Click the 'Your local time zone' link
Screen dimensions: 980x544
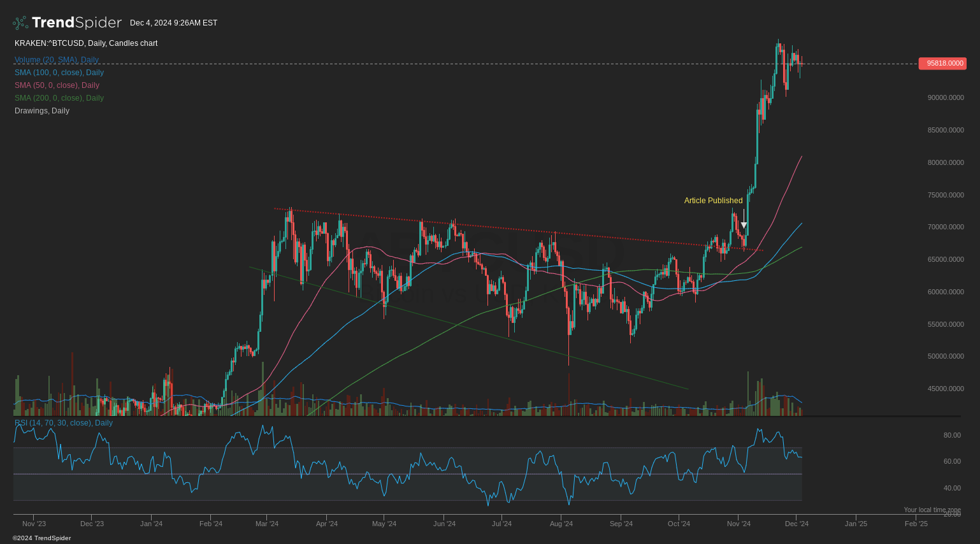click(x=932, y=509)
